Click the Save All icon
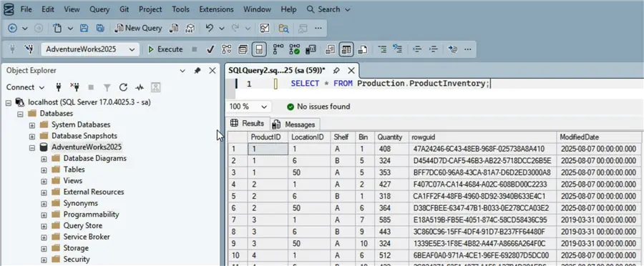Screen dimensions: 644x266 (x=99, y=29)
